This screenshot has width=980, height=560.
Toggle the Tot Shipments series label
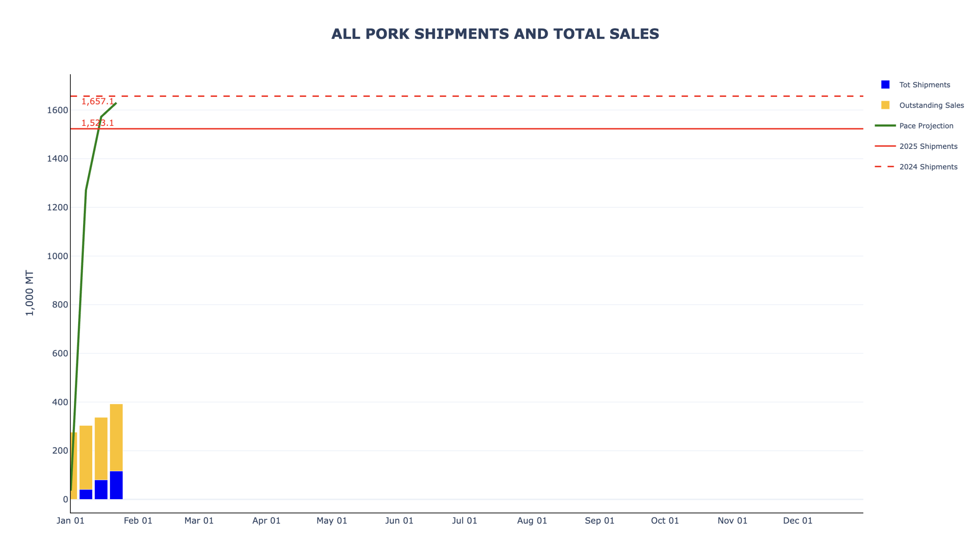click(924, 85)
